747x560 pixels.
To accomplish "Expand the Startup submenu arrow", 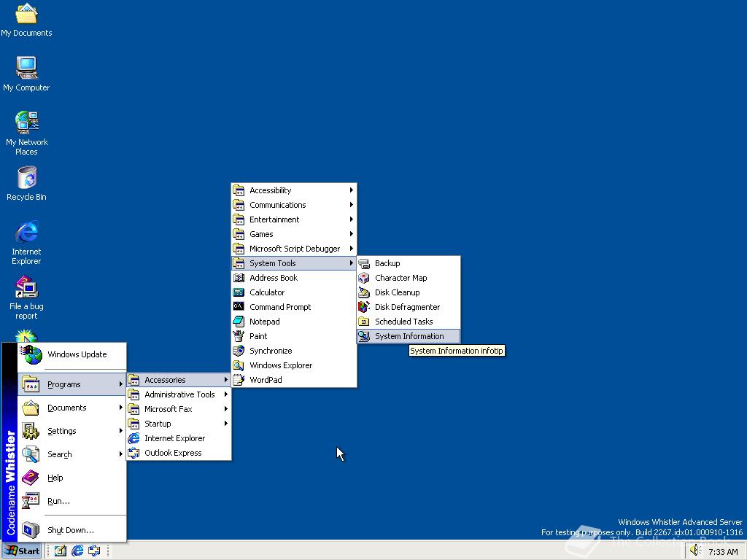I will (226, 424).
